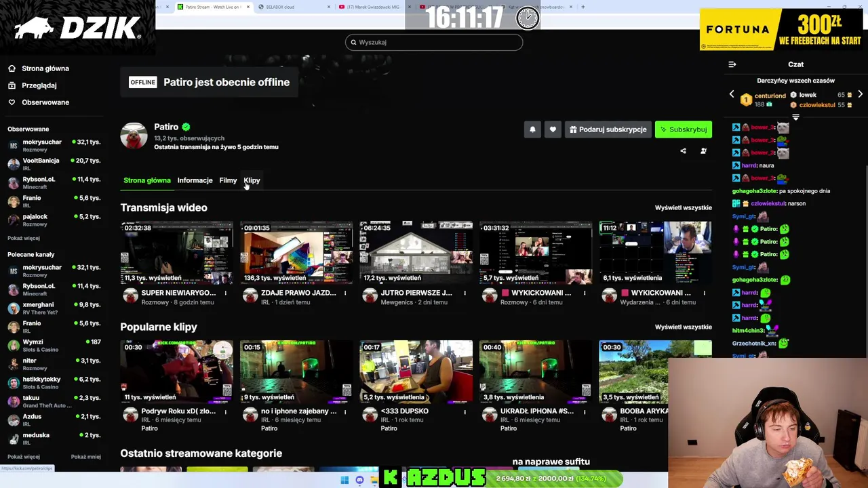868x488 pixels.
Task: Click the search magnifier icon in Wyszukaj
Action: coord(353,42)
